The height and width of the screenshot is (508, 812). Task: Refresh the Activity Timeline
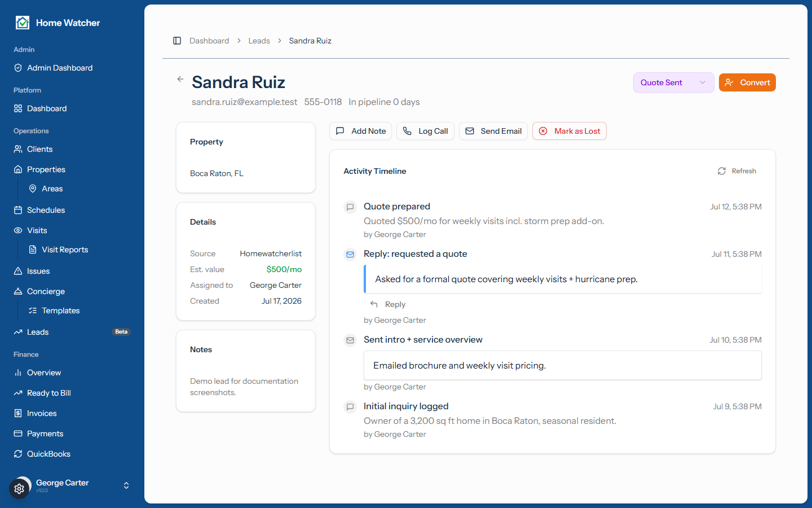click(737, 171)
